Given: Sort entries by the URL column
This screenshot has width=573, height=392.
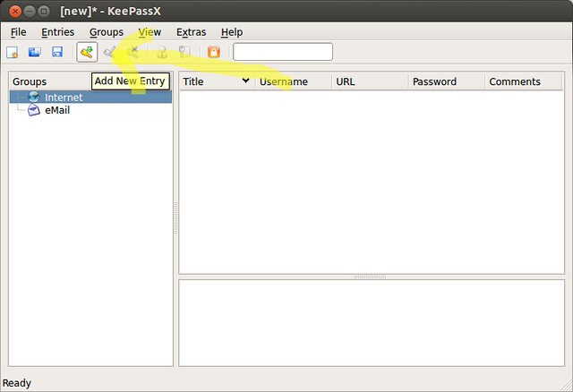Looking at the screenshot, I should [370, 81].
